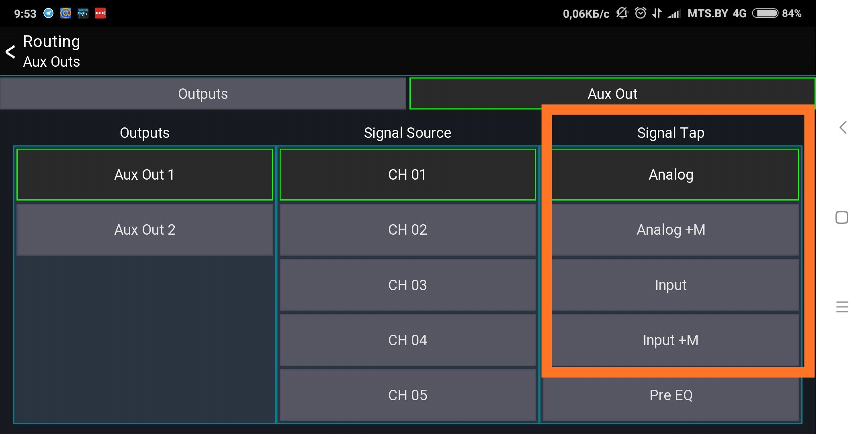Image resolution: width=868 pixels, height=434 pixels.
Task: Tap the battery indicator icon
Action: (x=765, y=13)
